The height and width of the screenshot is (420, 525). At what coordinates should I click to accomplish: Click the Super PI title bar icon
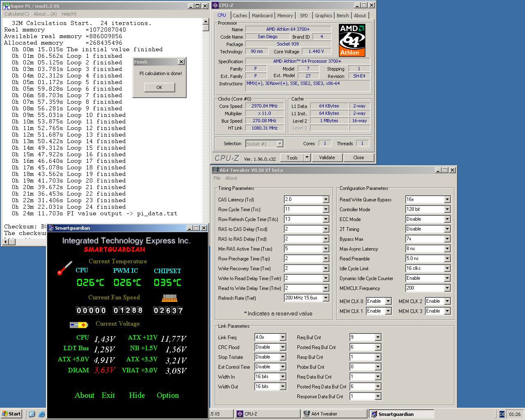point(6,6)
